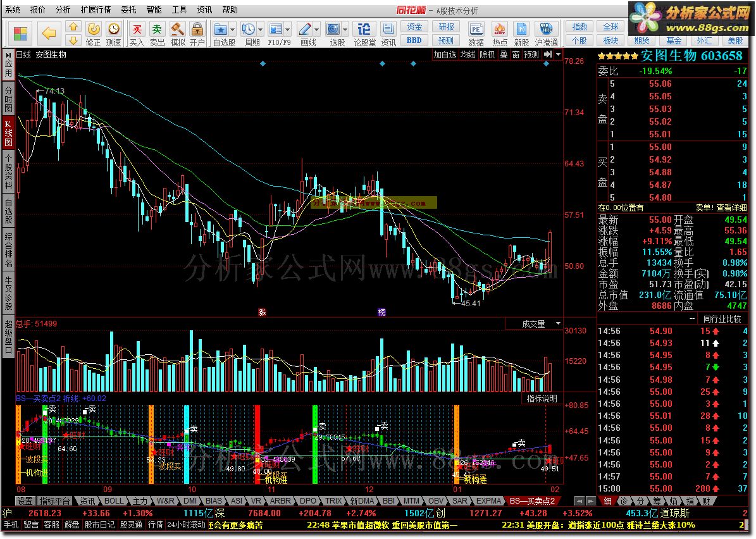Click scroll-right arrow beside indicator tabs
This screenshot has height=539, width=756.
coord(590,502)
